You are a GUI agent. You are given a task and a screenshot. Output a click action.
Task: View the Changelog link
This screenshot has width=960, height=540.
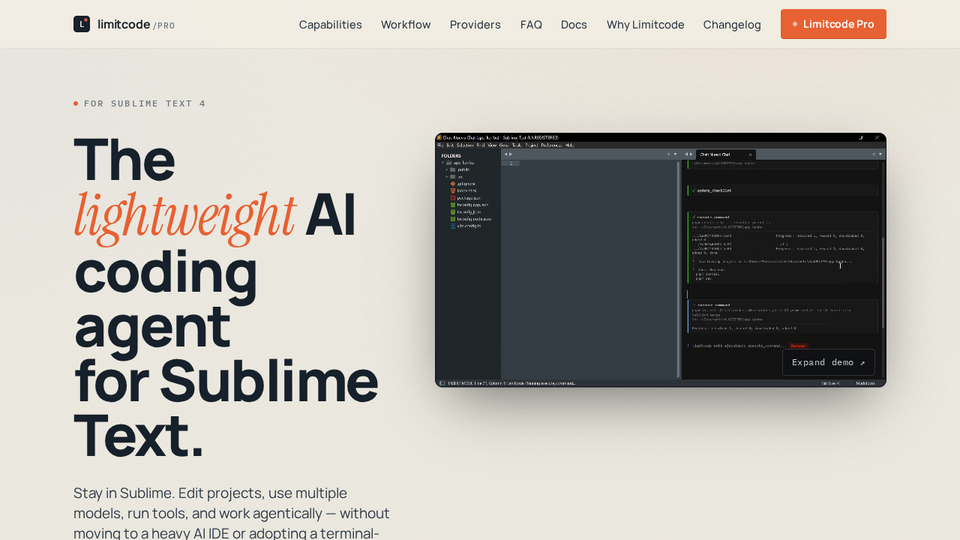point(732,24)
